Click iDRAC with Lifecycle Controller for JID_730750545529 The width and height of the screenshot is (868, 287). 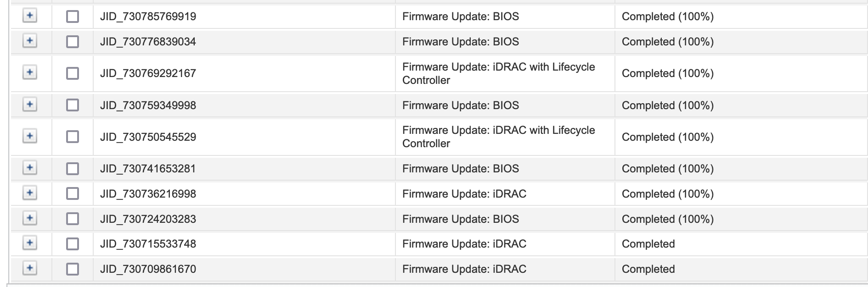point(498,137)
